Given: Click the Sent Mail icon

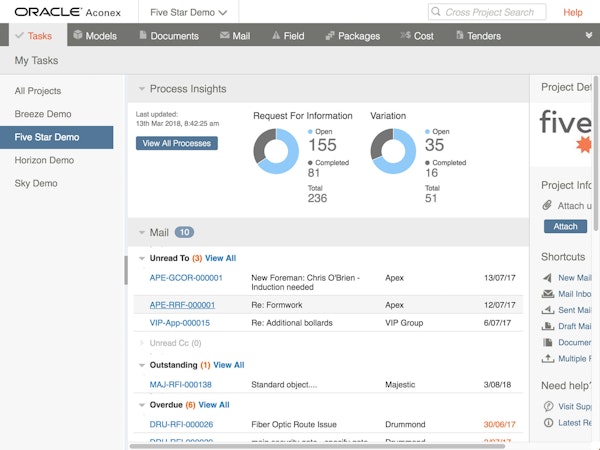Looking at the screenshot, I should click(x=548, y=310).
